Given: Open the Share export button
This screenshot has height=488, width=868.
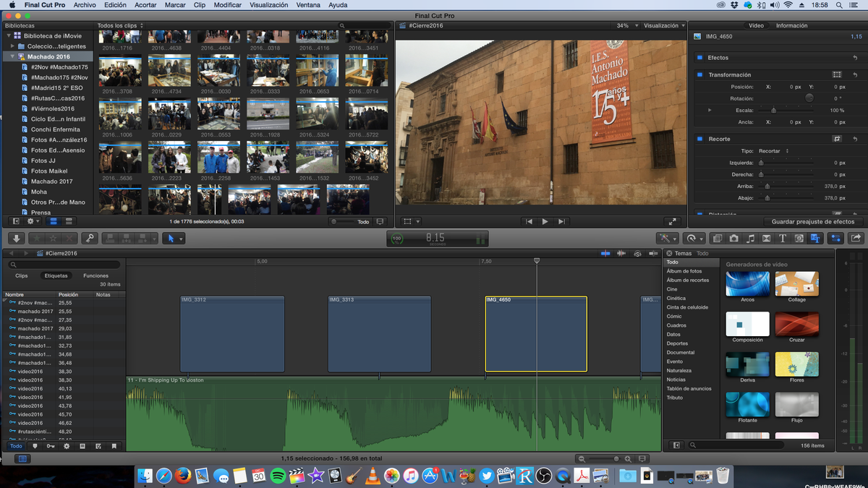Looking at the screenshot, I should point(856,238).
